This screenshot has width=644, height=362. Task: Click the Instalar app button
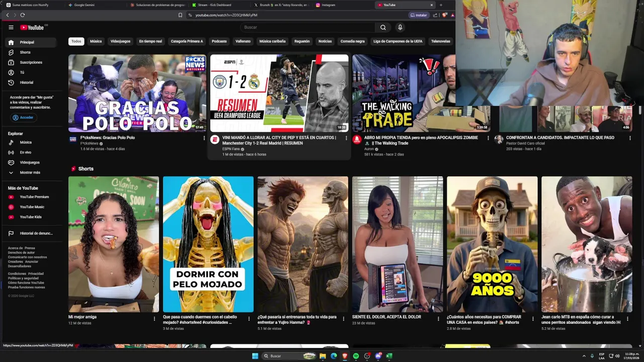pos(419,15)
